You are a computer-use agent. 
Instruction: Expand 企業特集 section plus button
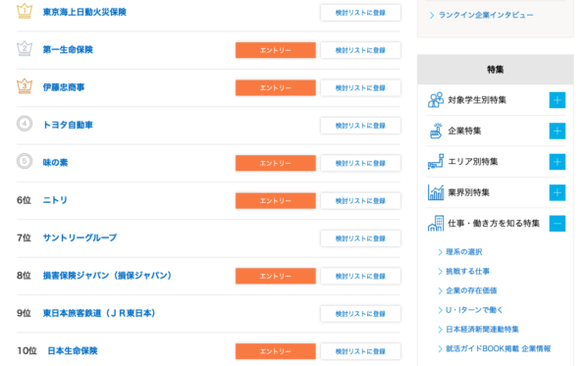pyautogui.click(x=558, y=131)
